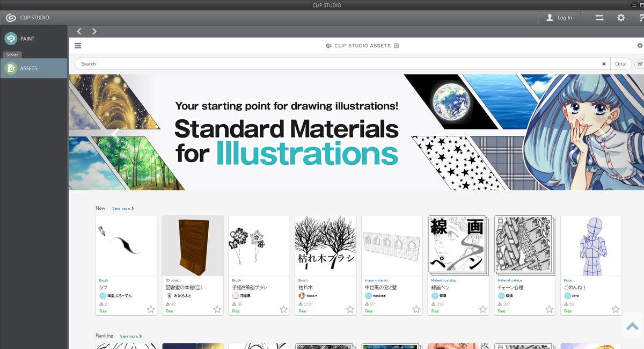Select ASSETS in the sidebar
Image resolution: width=644 pixels, height=349 pixels.
click(33, 68)
